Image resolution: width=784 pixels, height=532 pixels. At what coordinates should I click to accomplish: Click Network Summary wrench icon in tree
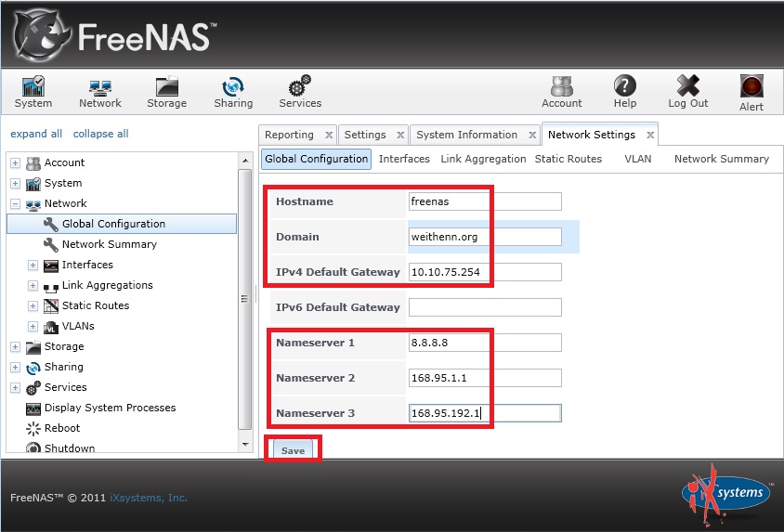(50, 244)
